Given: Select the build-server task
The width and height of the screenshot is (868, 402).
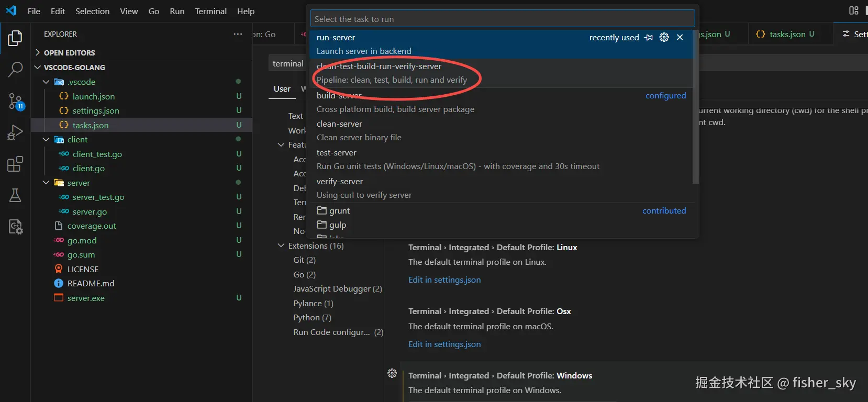Looking at the screenshot, I should (x=502, y=102).
